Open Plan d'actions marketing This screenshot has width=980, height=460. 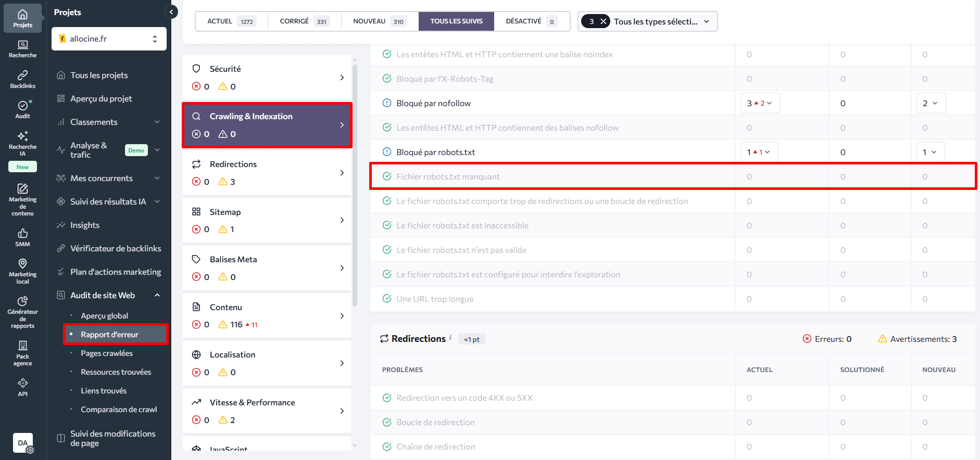116,272
